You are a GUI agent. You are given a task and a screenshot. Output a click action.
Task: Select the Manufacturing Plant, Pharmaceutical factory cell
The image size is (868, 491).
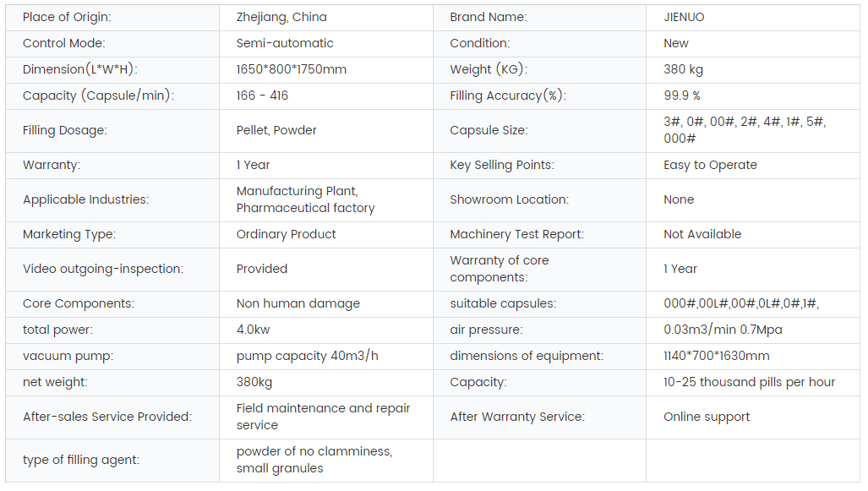coord(326,199)
